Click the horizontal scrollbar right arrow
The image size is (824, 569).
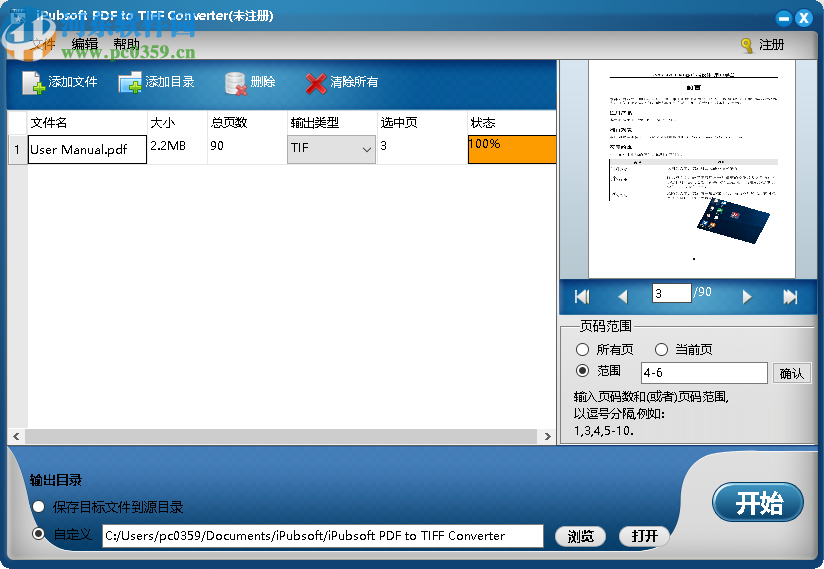(548, 437)
